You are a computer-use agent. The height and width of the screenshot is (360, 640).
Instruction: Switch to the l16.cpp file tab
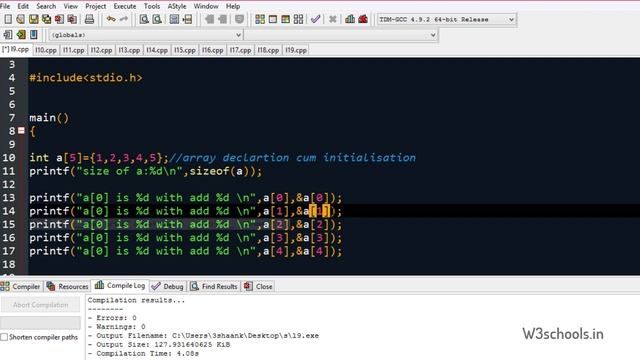tap(212, 50)
